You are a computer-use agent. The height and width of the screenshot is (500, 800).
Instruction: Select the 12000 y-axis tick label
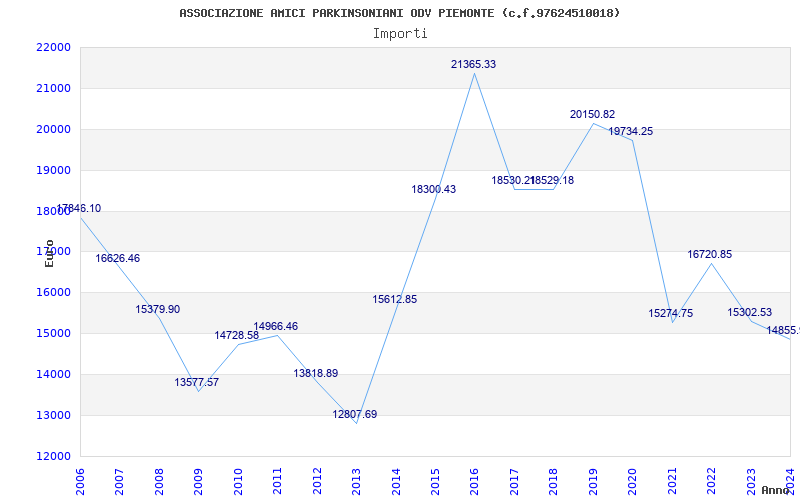point(53,456)
